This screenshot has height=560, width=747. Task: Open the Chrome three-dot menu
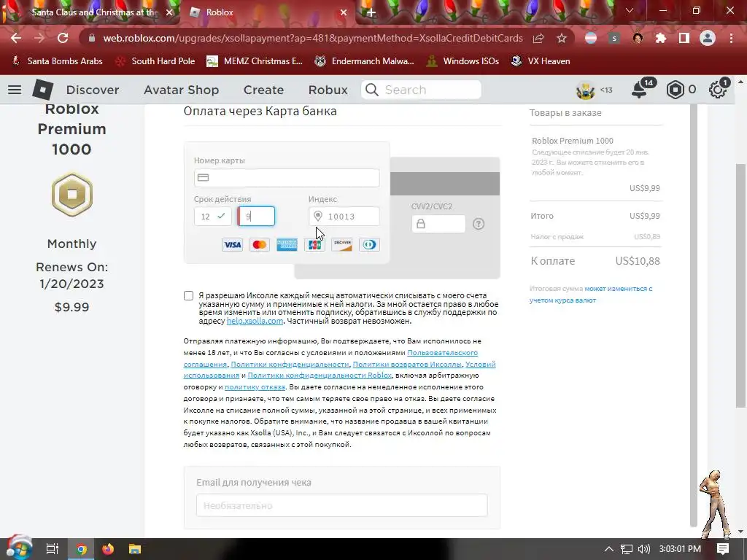pyautogui.click(x=731, y=38)
